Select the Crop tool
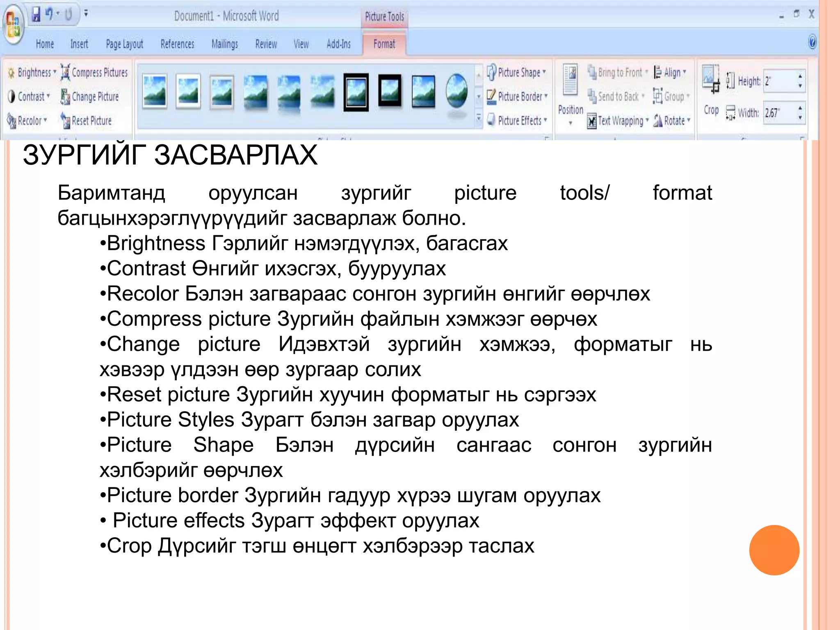This screenshot has height=630, width=840. point(711,90)
